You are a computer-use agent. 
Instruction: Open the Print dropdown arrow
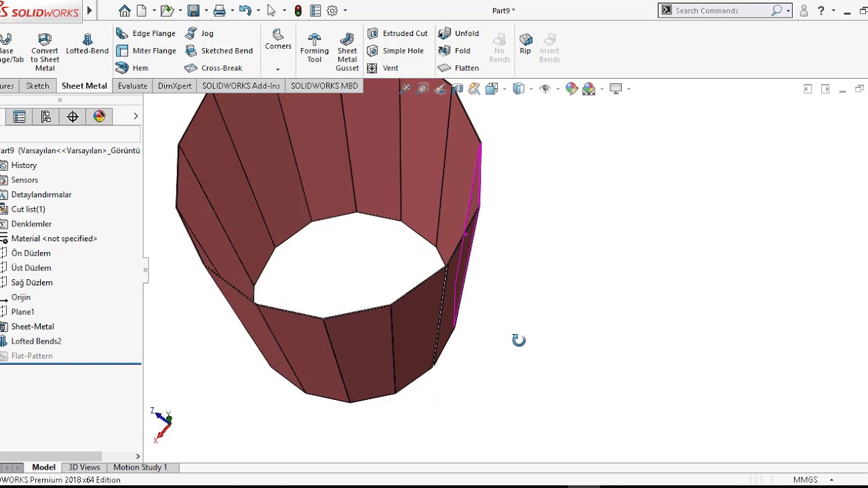231,11
